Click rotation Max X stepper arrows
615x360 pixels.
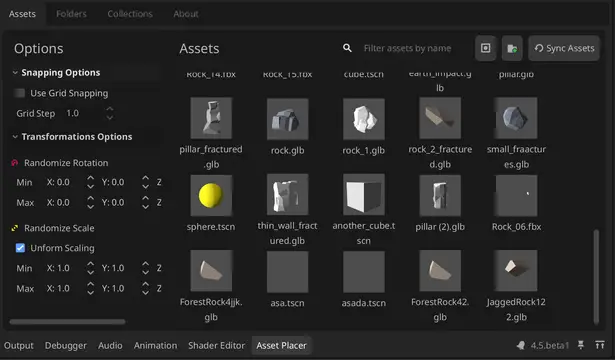click(90, 202)
